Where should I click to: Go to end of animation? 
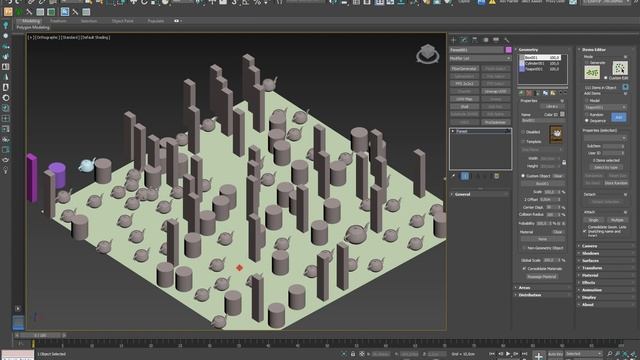(x=524, y=354)
